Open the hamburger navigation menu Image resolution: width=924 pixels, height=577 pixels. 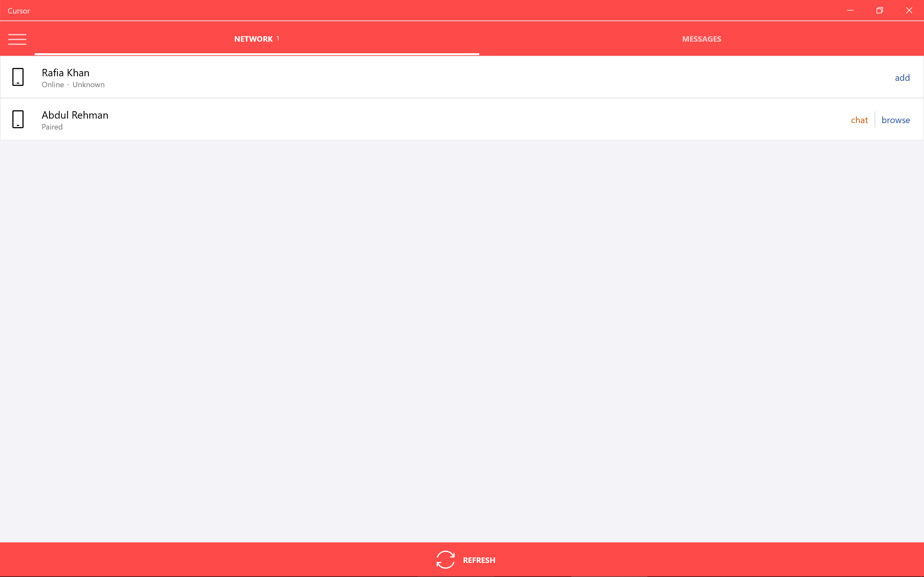point(17,39)
